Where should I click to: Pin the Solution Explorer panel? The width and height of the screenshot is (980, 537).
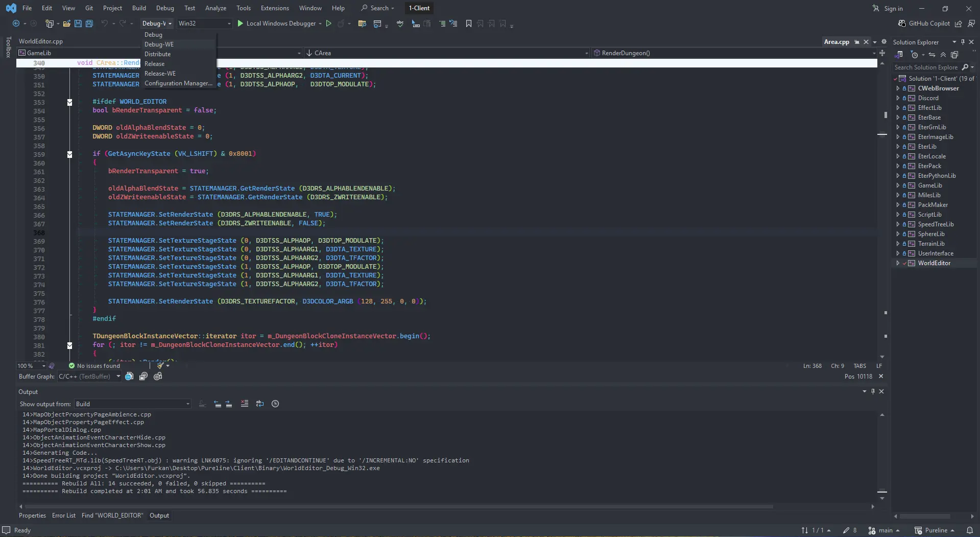click(x=963, y=42)
